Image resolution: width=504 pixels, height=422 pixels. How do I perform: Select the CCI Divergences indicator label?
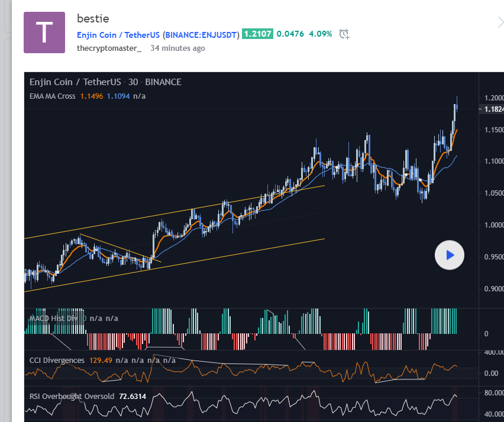[x=57, y=359]
